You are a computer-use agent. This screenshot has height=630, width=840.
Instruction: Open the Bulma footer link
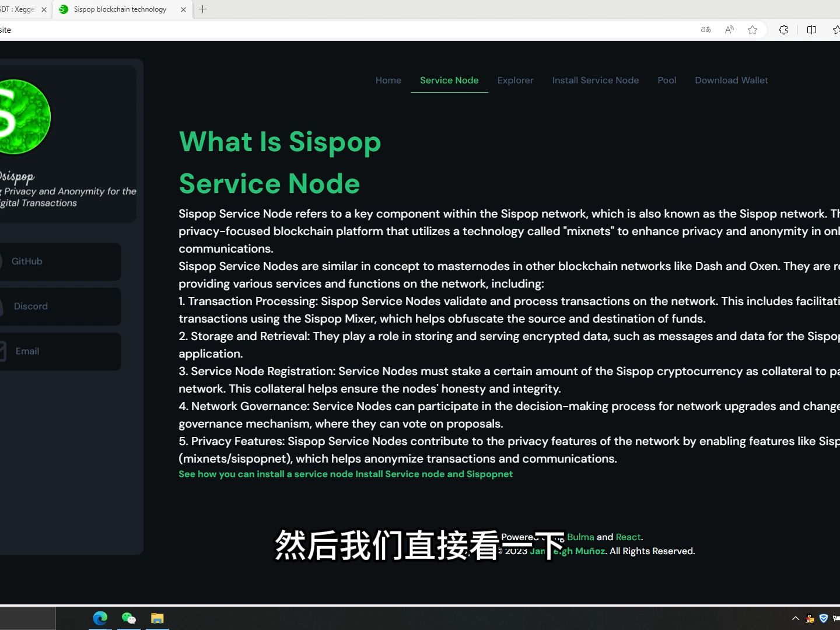coord(580,537)
